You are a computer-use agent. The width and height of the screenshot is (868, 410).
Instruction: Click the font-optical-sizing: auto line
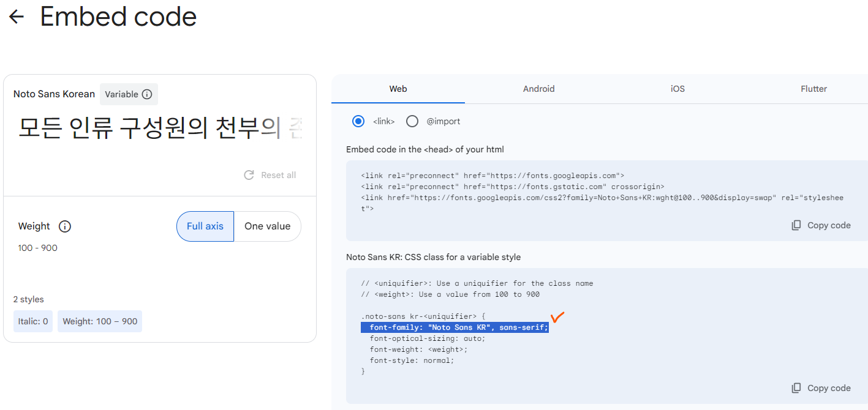pyautogui.click(x=428, y=338)
